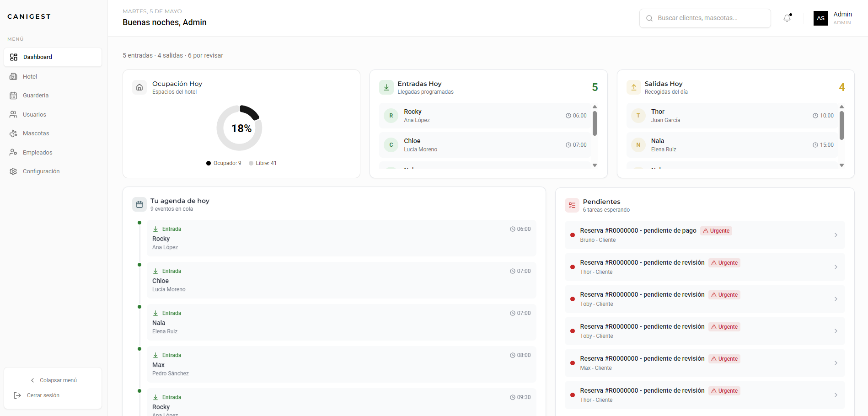868x416 pixels.
Task: Focus the Buscar clientes, mascotas search field
Action: (x=705, y=18)
